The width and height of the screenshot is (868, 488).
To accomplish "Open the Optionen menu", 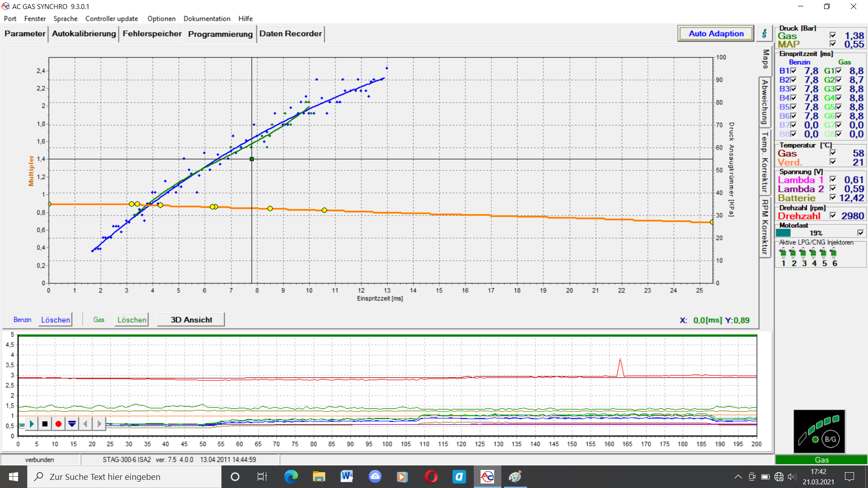I will point(161,19).
